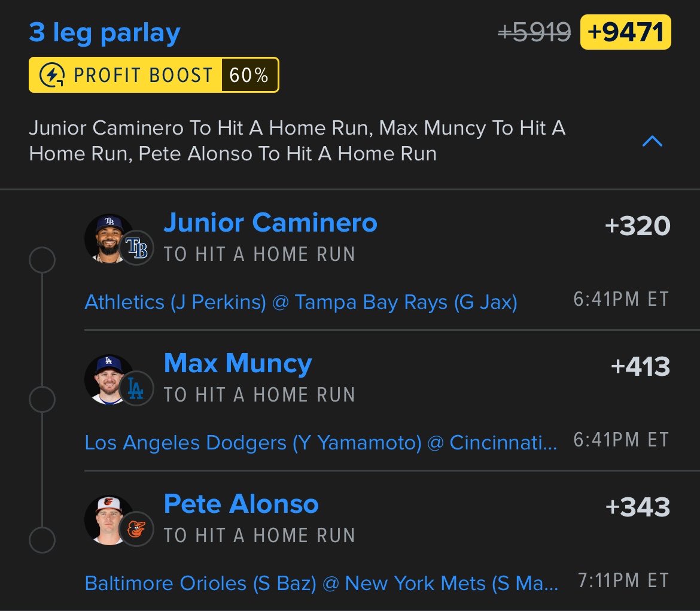Image resolution: width=700 pixels, height=611 pixels.
Task: Open Junior Caminero's player headshot
Action: [x=108, y=239]
